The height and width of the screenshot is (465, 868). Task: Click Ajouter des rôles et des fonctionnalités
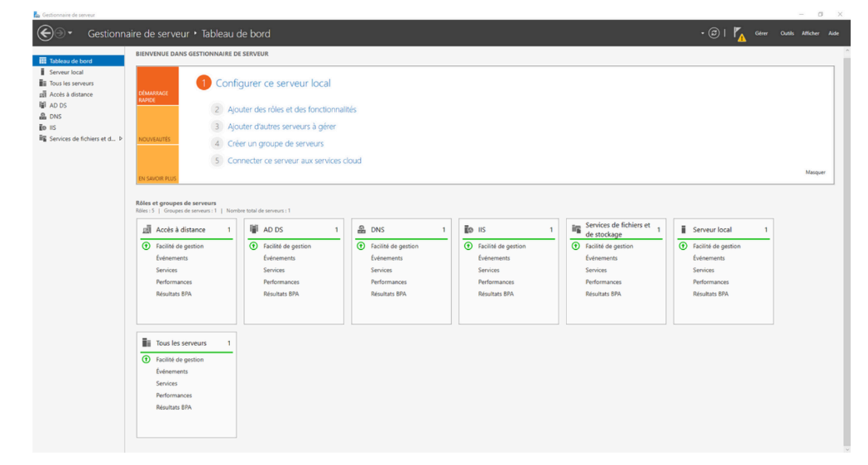pyautogui.click(x=292, y=109)
